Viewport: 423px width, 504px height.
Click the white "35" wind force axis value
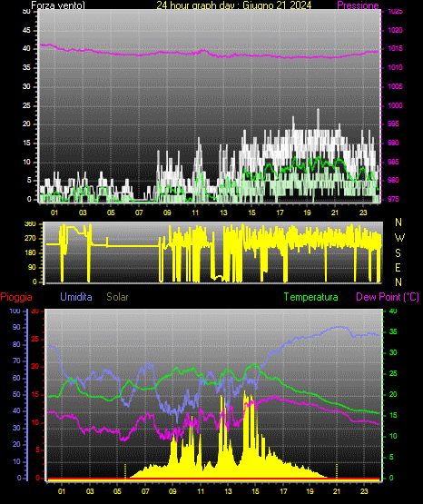[x=26, y=67]
